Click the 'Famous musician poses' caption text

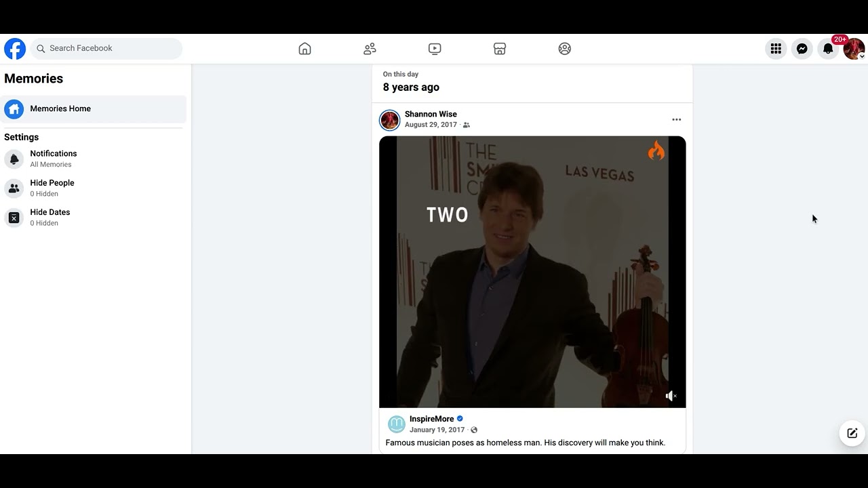click(526, 443)
